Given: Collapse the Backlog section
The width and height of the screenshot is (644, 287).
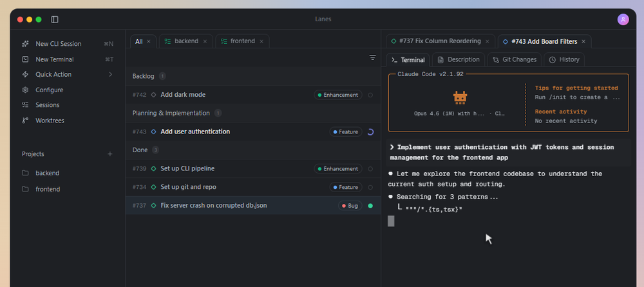Looking at the screenshot, I should [x=253, y=76].
